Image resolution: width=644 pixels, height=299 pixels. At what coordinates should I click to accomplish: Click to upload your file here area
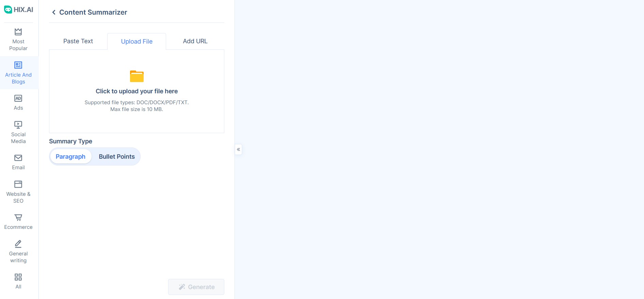tap(137, 91)
